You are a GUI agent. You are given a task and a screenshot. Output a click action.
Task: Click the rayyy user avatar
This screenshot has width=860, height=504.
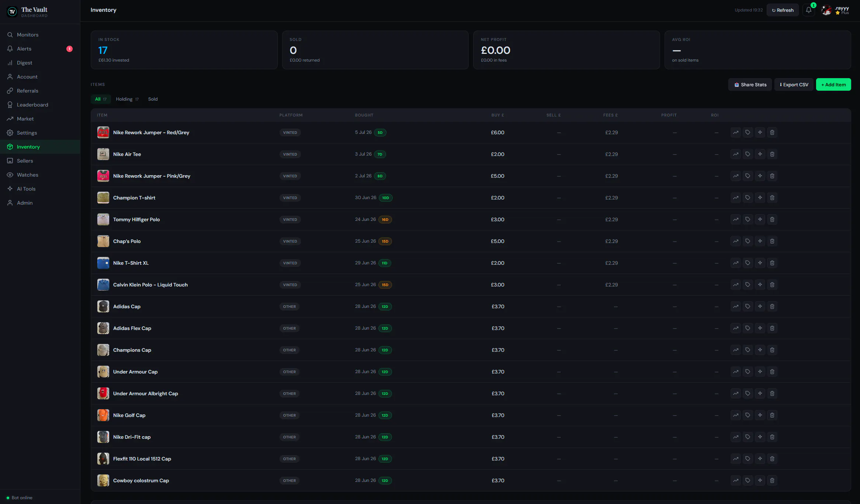click(x=826, y=10)
